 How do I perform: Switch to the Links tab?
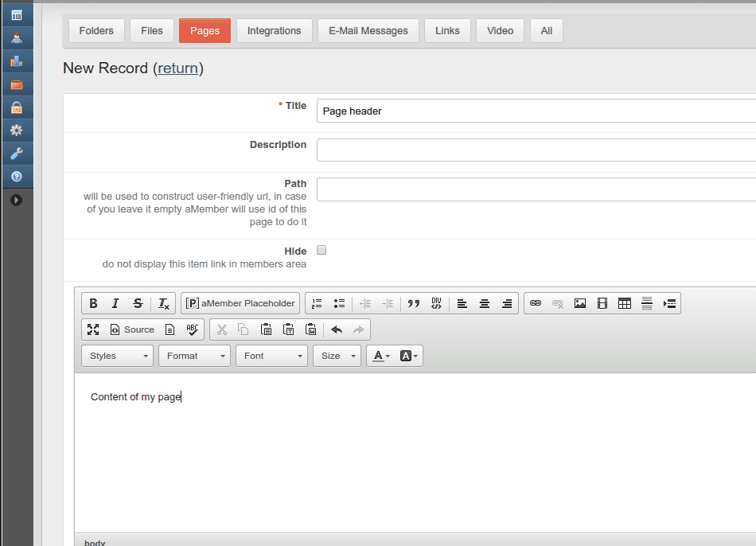(447, 31)
